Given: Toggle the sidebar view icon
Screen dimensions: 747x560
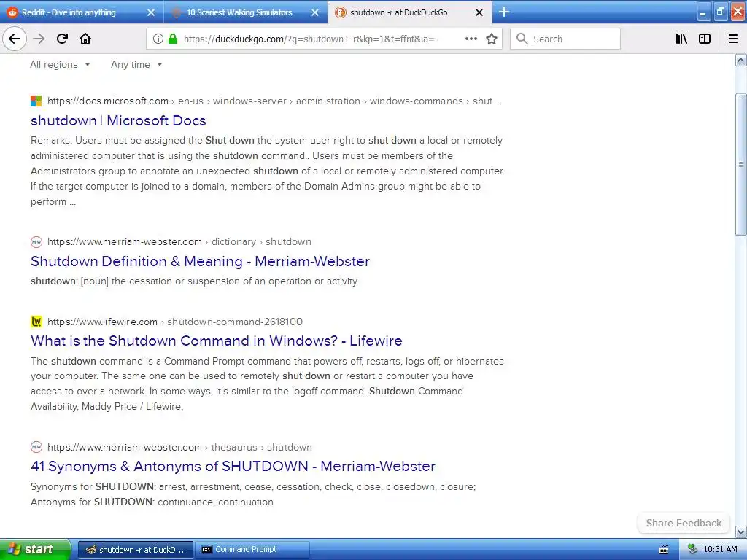Looking at the screenshot, I should pyautogui.click(x=705, y=39).
